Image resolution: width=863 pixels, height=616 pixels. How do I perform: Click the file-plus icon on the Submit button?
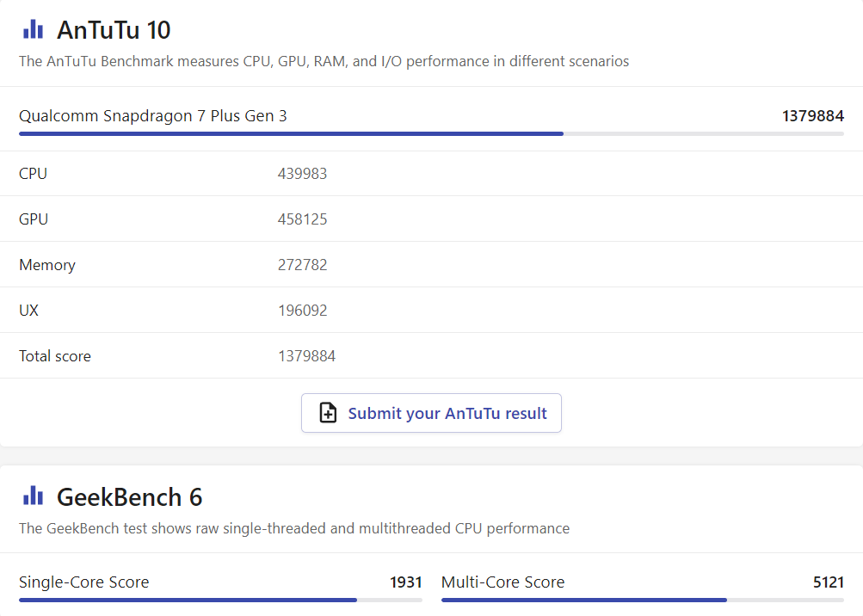(x=328, y=413)
